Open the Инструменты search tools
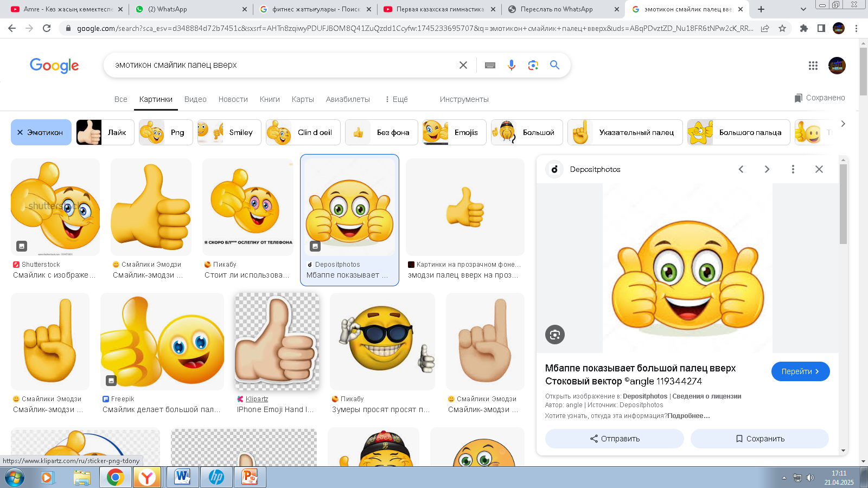This screenshot has width=868, height=488. click(464, 99)
